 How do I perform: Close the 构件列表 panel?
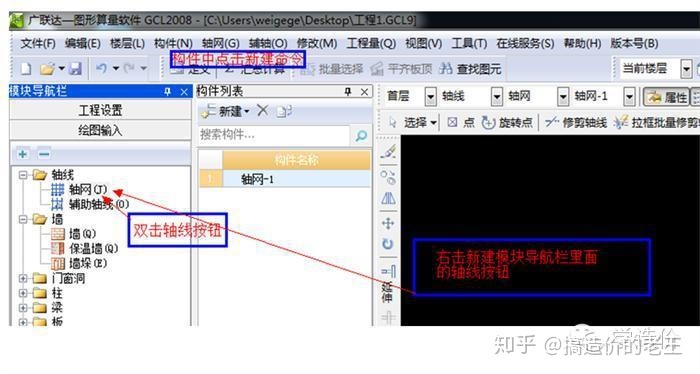coord(364,91)
